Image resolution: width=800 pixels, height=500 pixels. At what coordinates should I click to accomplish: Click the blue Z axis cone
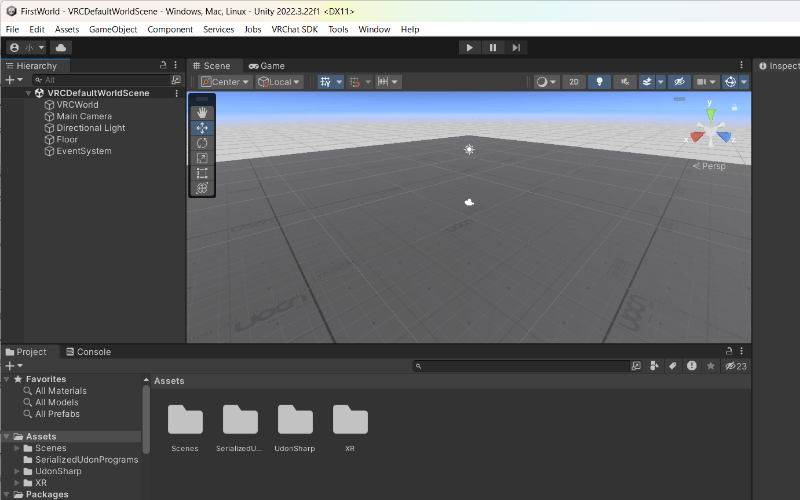point(724,137)
